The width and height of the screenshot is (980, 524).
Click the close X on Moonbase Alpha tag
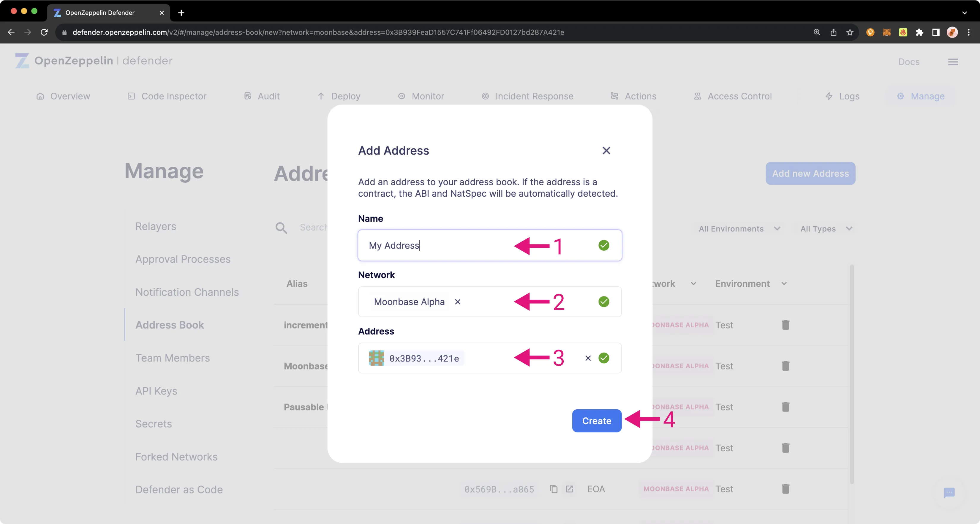(458, 302)
